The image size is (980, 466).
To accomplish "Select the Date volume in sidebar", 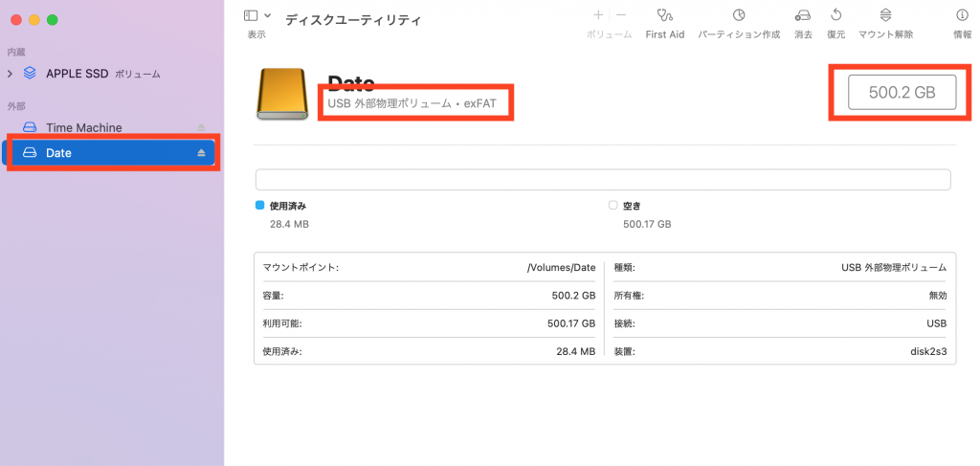I will point(58,153).
